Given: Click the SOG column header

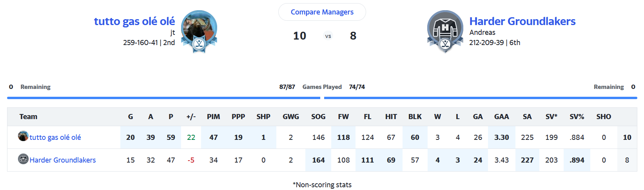Looking at the screenshot, I should 318,117.
